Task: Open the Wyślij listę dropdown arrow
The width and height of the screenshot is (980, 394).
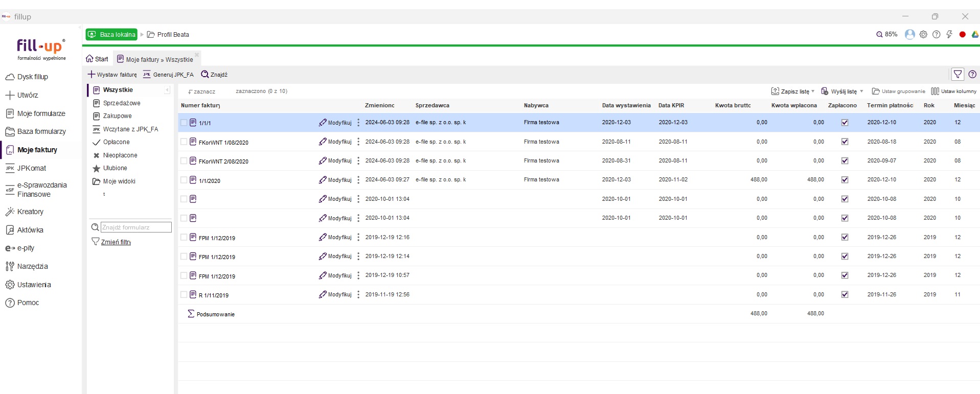Action: click(861, 91)
